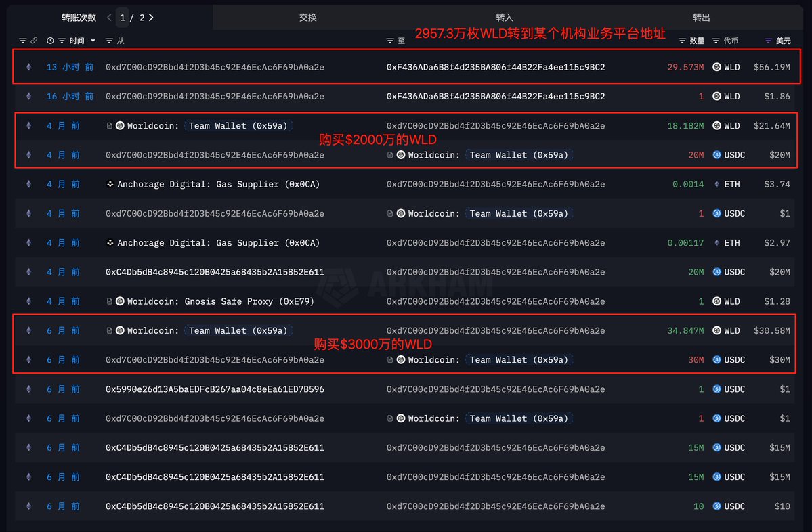
Task: Open the Worldcoin: Gnosis Safe Proxy (0xE79) link
Action: [x=221, y=301]
